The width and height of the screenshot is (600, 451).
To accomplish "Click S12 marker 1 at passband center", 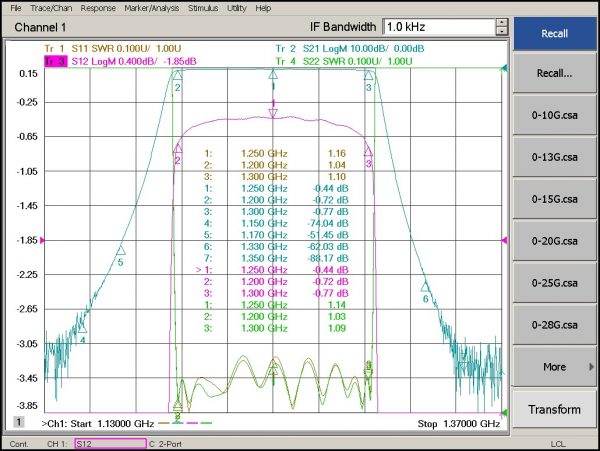I will pyautogui.click(x=273, y=113).
